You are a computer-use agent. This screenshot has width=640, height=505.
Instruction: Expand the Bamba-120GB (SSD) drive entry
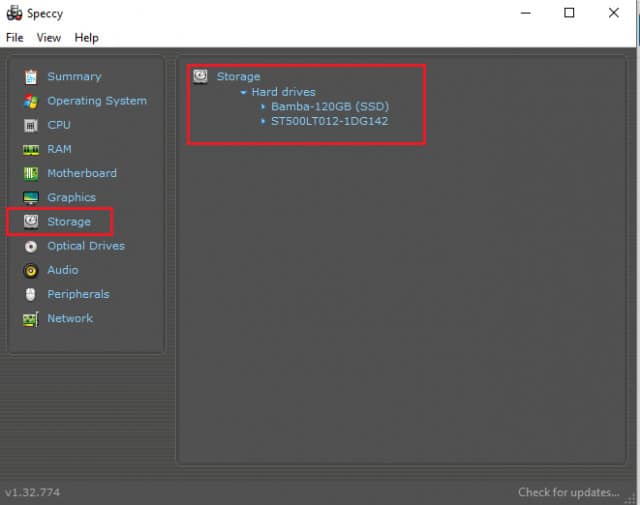tap(263, 107)
